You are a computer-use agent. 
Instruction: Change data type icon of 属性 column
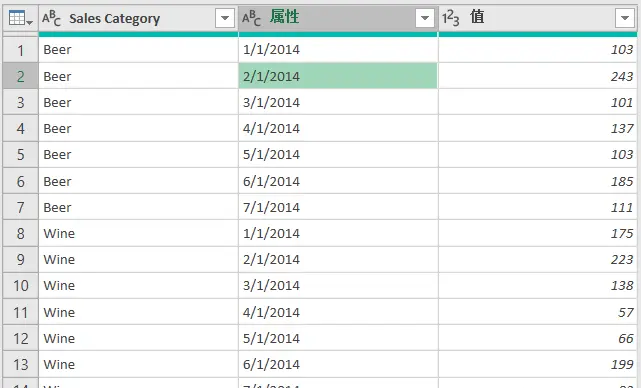click(251, 18)
